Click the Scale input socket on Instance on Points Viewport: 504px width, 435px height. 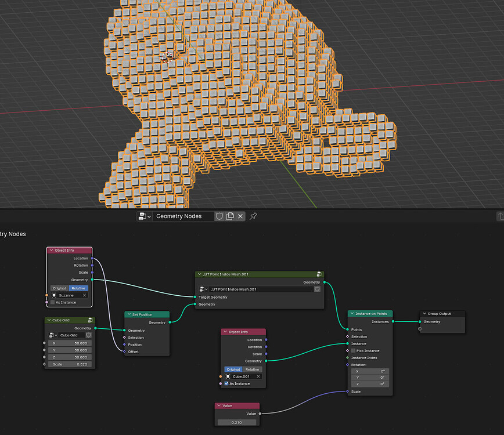347,391
